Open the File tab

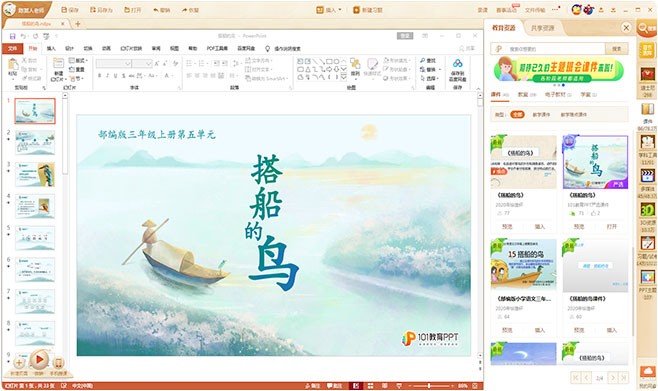[x=12, y=49]
